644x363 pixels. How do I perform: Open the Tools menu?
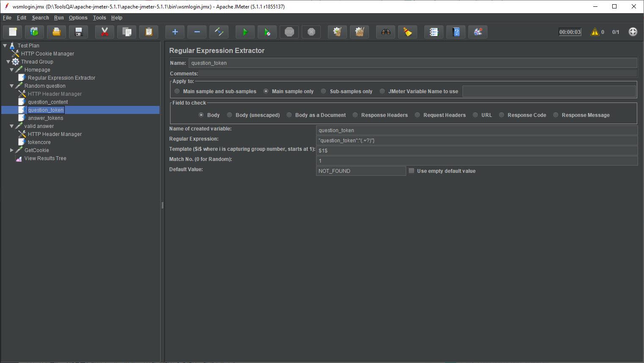coord(99,18)
